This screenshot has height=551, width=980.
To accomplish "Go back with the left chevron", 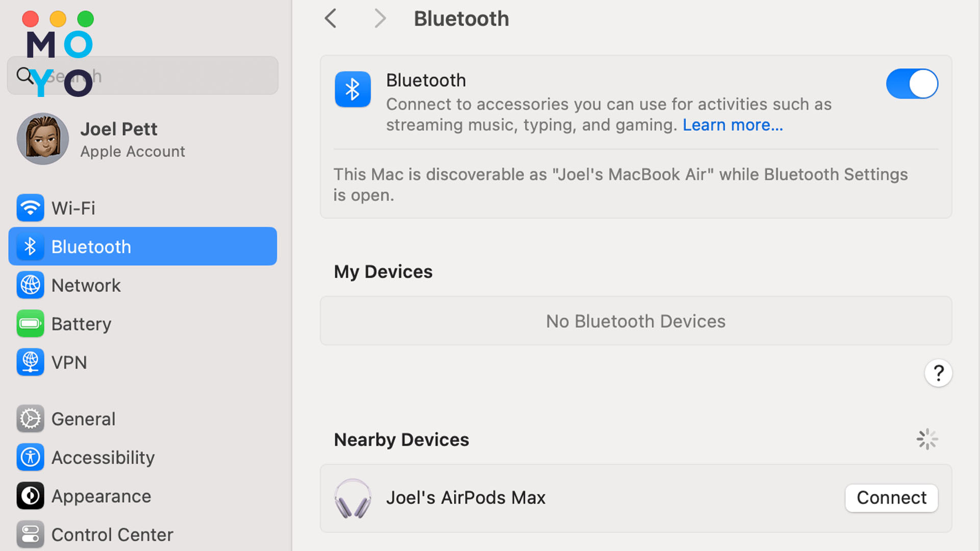I will click(331, 18).
